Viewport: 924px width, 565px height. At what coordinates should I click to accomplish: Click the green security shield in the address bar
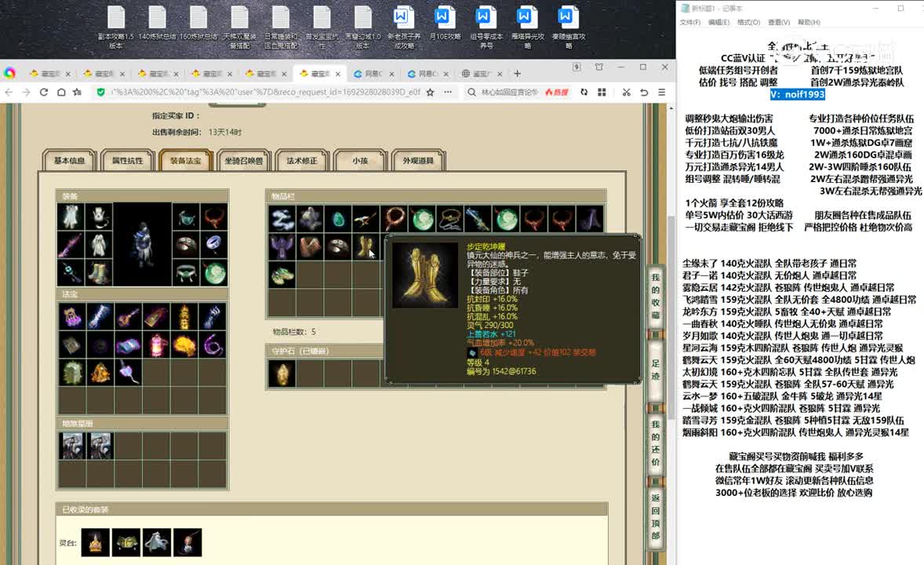(100, 92)
